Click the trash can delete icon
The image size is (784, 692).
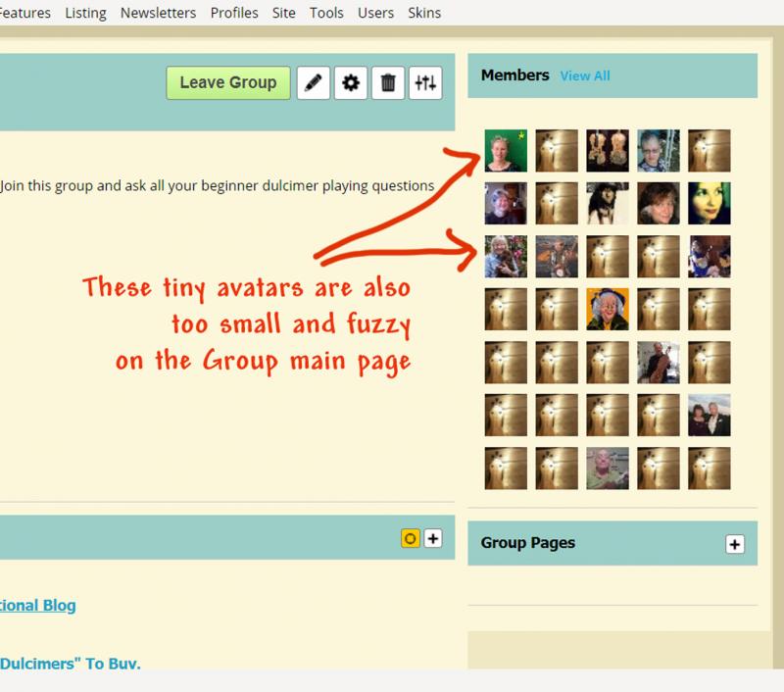click(x=388, y=82)
